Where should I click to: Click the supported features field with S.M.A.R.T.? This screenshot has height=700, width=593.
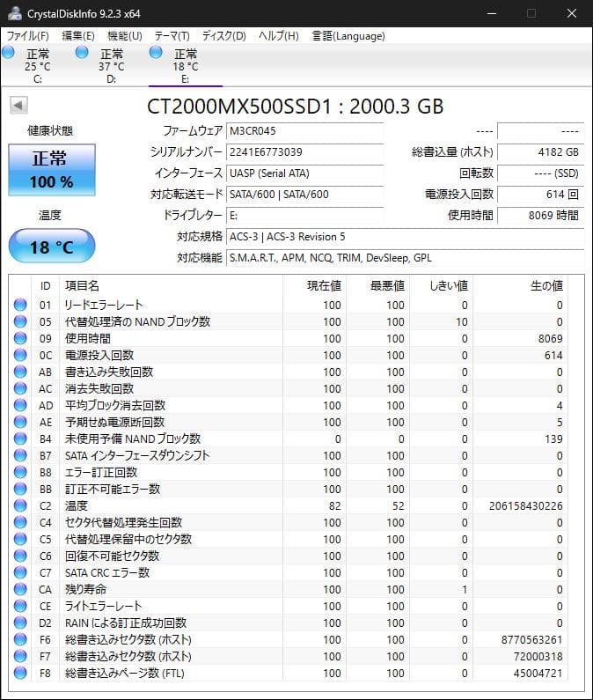click(405, 258)
